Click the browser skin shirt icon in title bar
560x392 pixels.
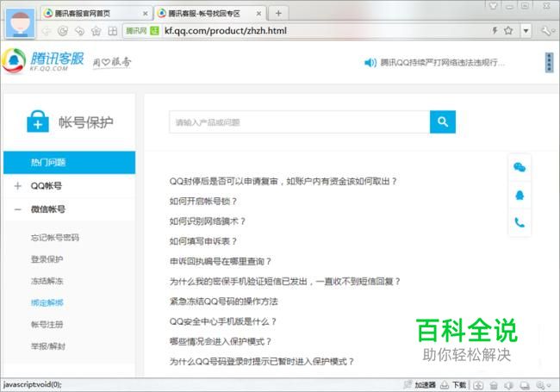(x=493, y=6)
